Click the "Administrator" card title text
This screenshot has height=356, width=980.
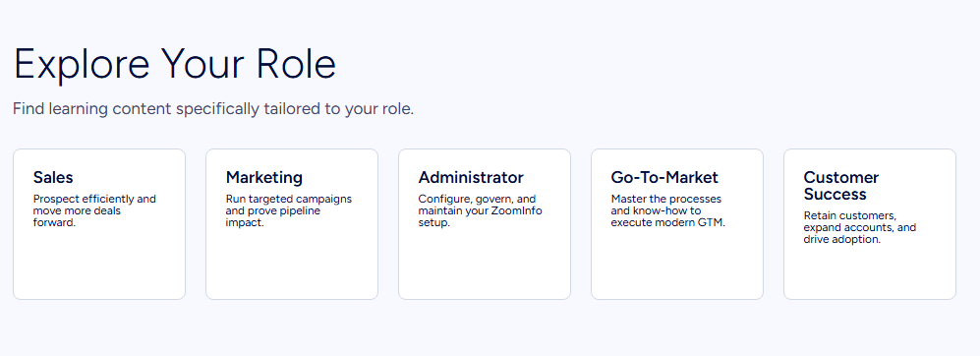point(471,178)
